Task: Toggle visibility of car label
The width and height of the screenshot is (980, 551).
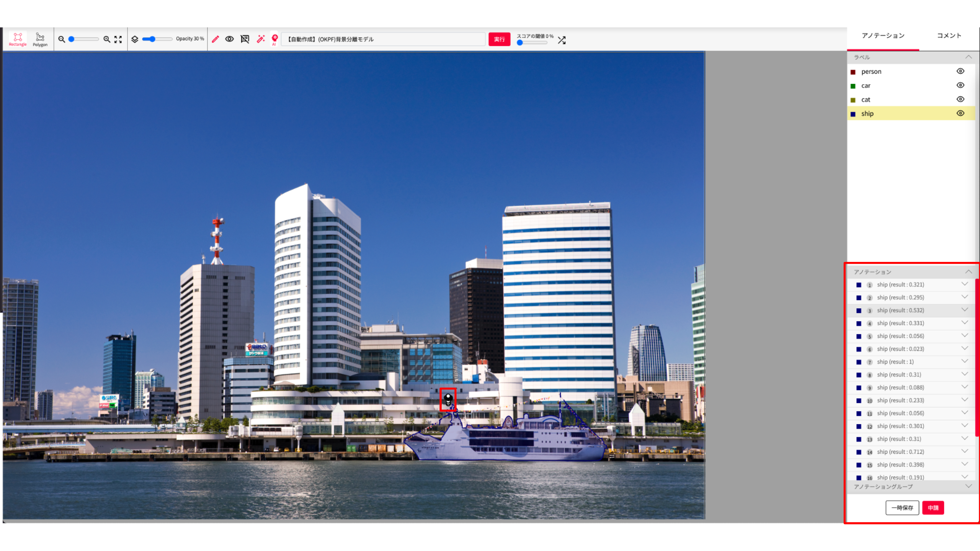Action: point(960,85)
